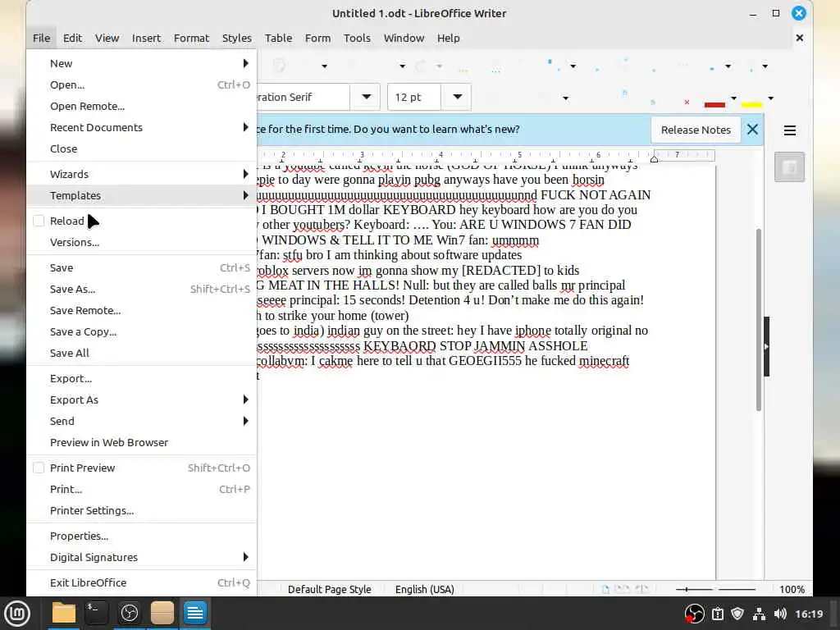Image resolution: width=840 pixels, height=630 pixels.
Task: Click the zoom slider in status bar
Action: pos(715,589)
